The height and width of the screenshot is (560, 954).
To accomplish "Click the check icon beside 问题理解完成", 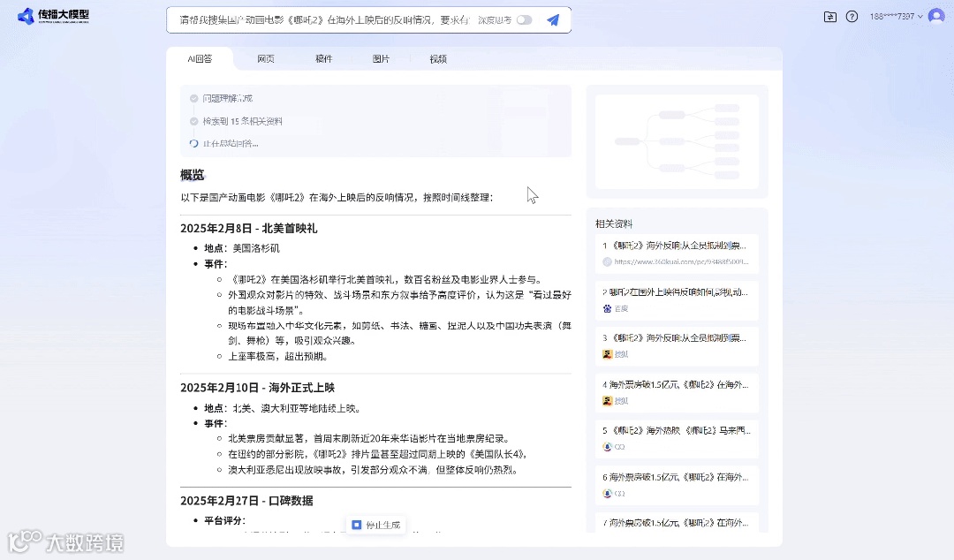I will [x=193, y=98].
